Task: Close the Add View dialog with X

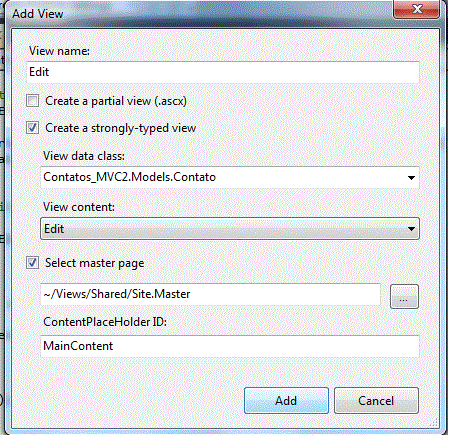Action: (x=416, y=9)
